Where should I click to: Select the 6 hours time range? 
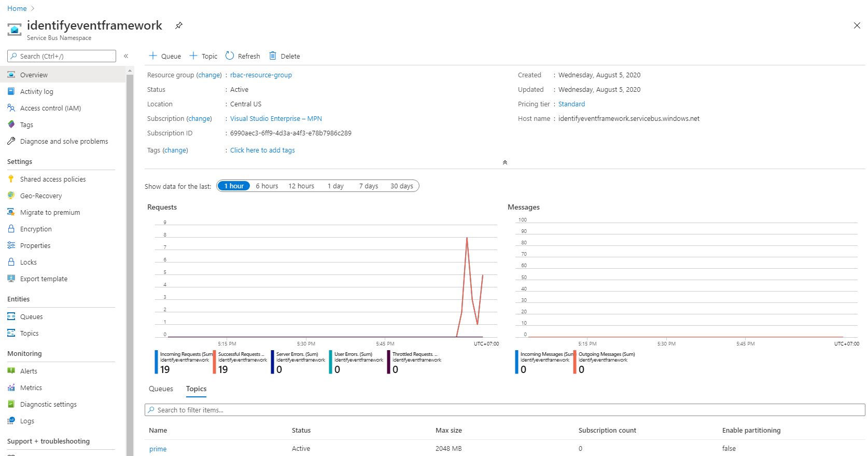[x=267, y=186]
